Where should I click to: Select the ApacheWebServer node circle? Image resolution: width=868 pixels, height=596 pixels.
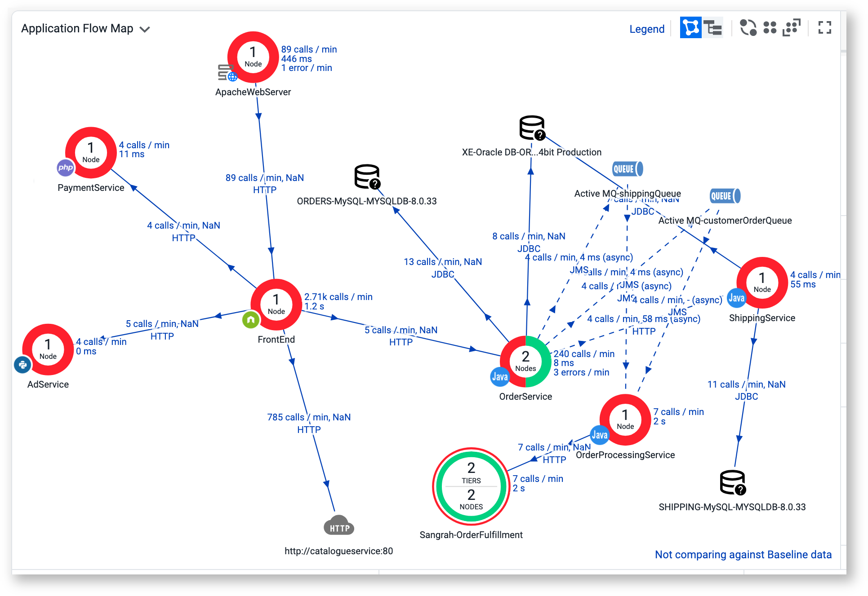pos(253,57)
